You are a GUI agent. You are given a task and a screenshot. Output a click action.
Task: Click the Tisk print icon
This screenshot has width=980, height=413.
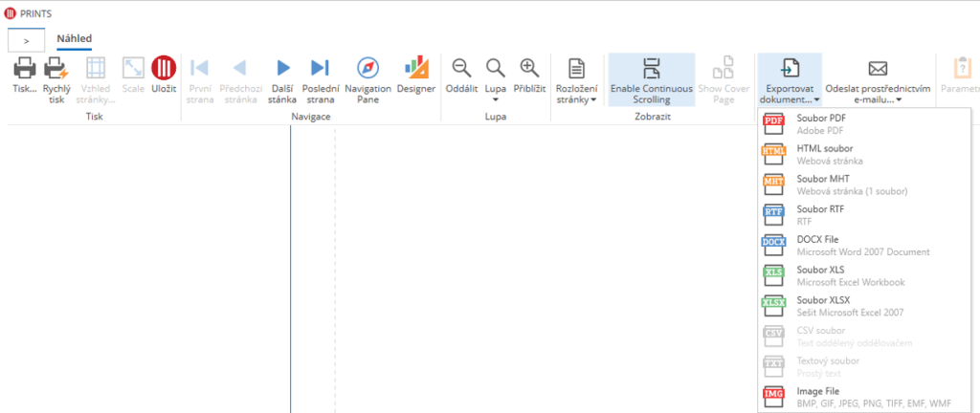(25, 69)
